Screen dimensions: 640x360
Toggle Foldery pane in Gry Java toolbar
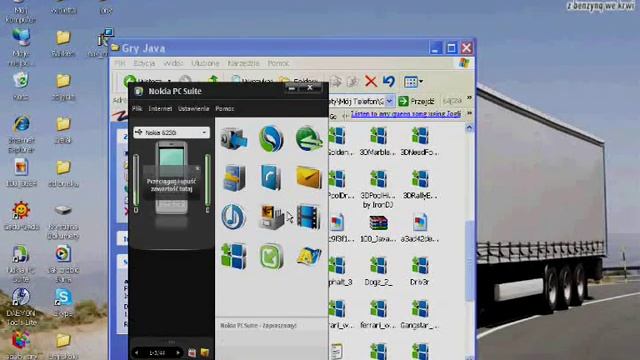(298, 80)
